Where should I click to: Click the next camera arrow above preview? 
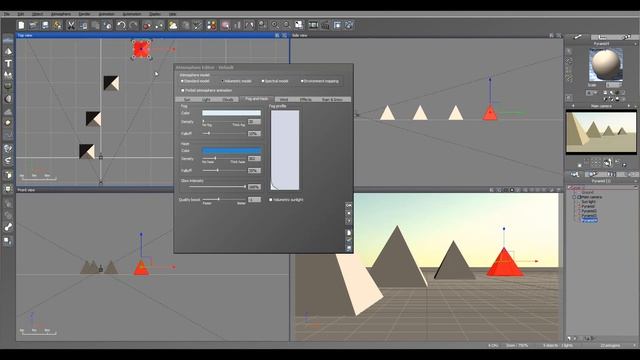629,106
